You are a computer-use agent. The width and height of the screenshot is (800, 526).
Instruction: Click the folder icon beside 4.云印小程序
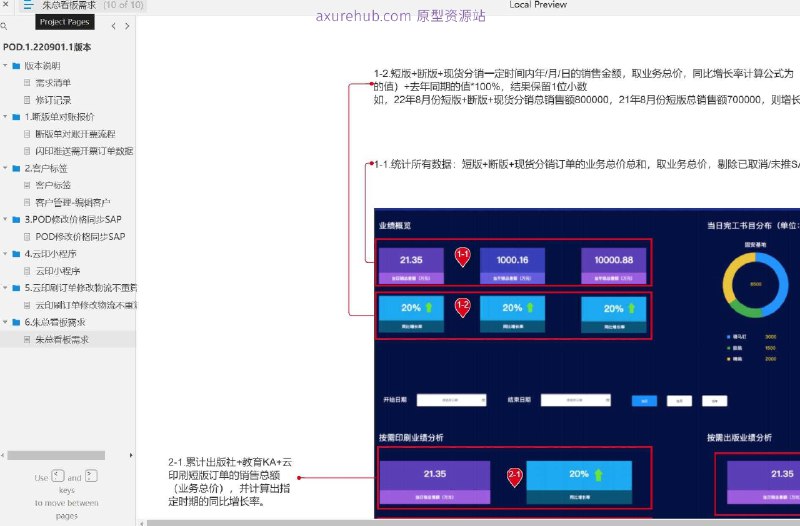pyautogui.click(x=16, y=254)
